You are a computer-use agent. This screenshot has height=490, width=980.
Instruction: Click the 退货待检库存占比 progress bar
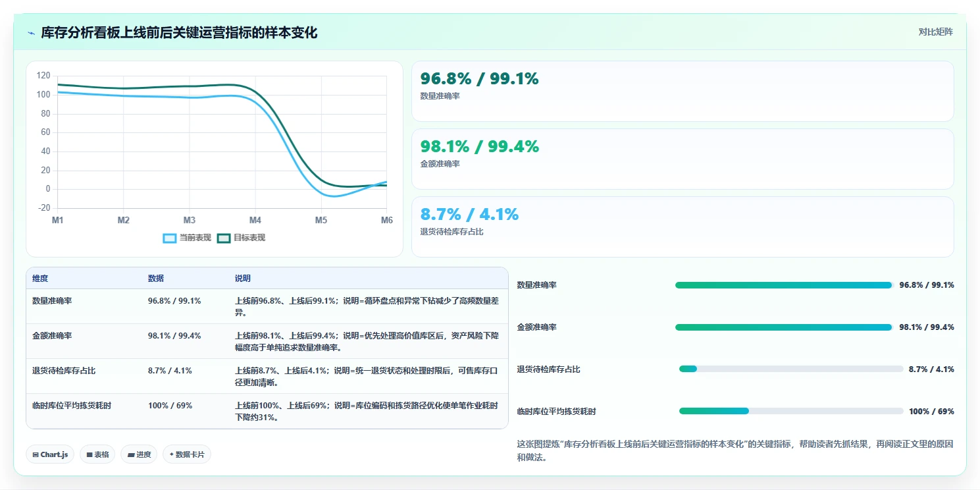(791, 369)
